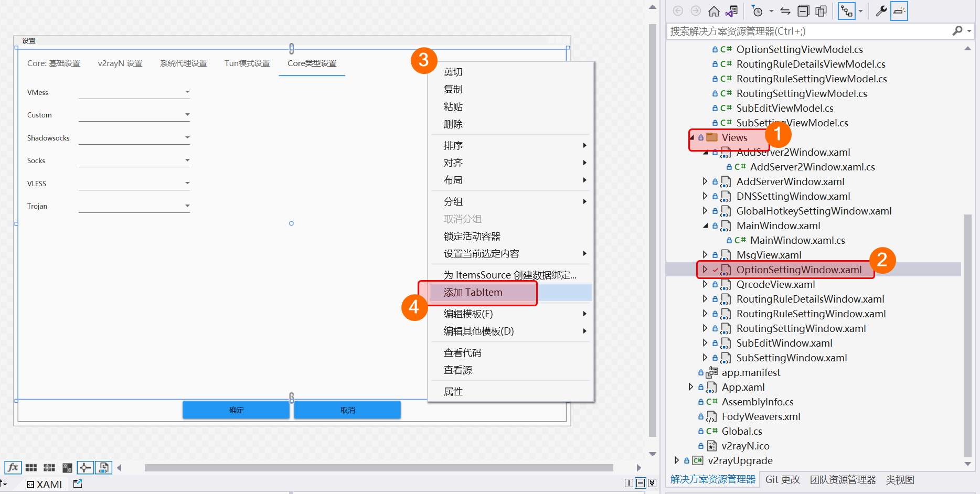
Task: Collapse all items in Solution Explorer
Action: click(803, 11)
